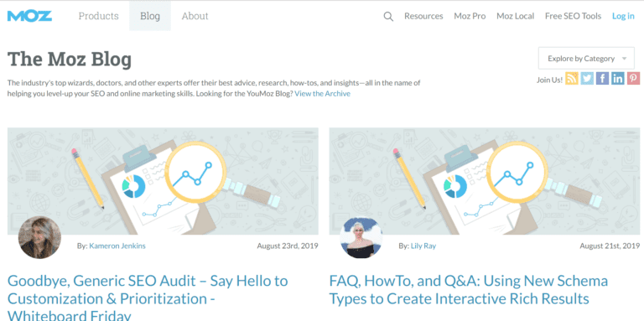Click the FAQ, HowTo, and Q&A post thumbnail
This screenshot has height=321, width=644.
tap(485, 181)
